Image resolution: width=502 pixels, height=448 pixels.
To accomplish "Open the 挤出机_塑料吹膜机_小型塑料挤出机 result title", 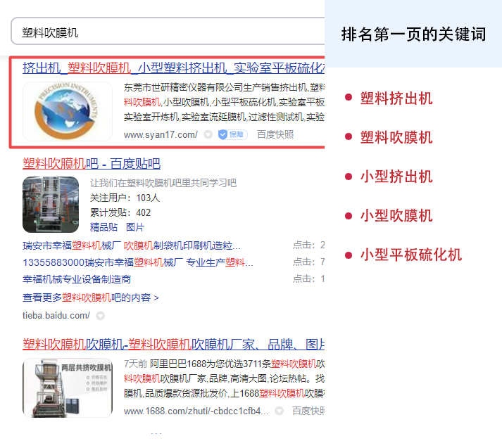I will 173,68.
